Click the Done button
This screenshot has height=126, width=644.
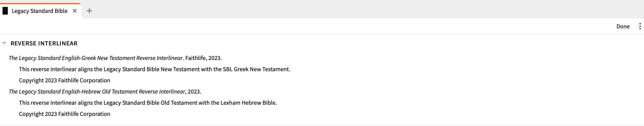point(623,26)
